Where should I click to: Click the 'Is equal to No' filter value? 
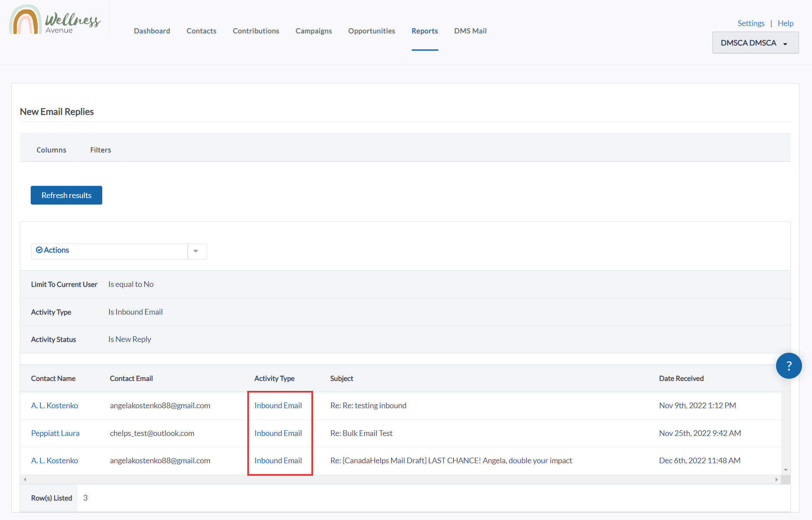pyautogui.click(x=131, y=284)
